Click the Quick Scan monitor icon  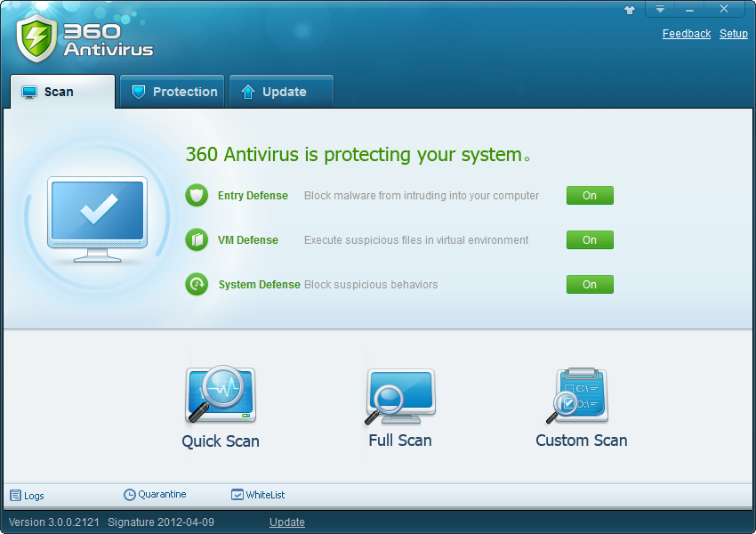[x=220, y=395]
